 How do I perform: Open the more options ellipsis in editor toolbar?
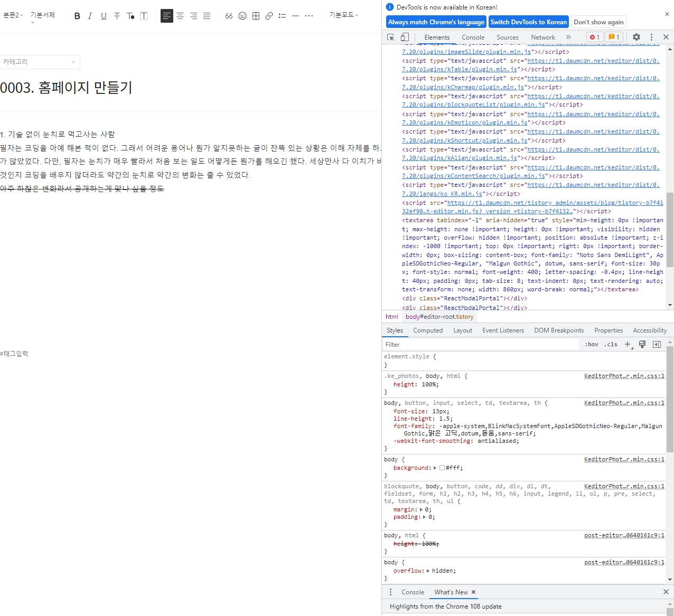[x=309, y=16]
